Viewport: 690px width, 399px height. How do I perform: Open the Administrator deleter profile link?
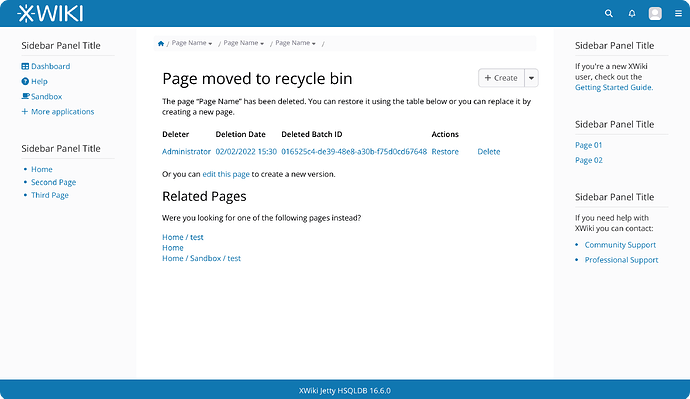pyautogui.click(x=187, y=151)
